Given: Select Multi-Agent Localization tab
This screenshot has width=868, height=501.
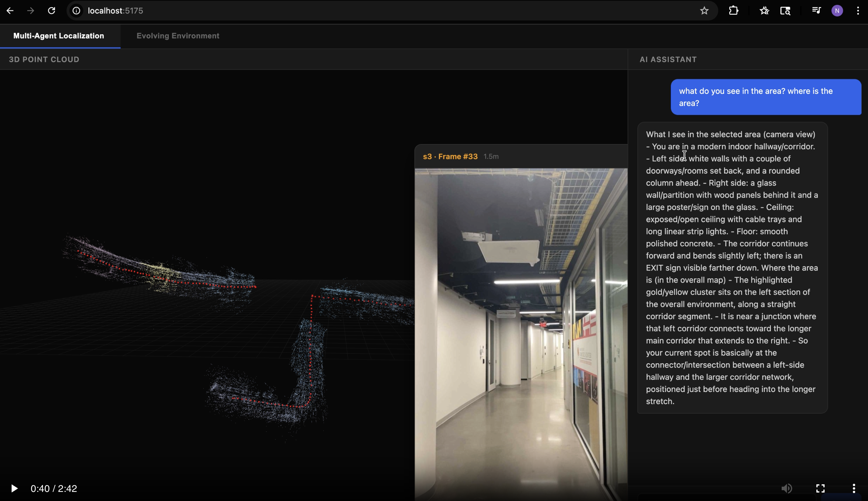Looking at the screenshot, I should click(x=59, y=36).
